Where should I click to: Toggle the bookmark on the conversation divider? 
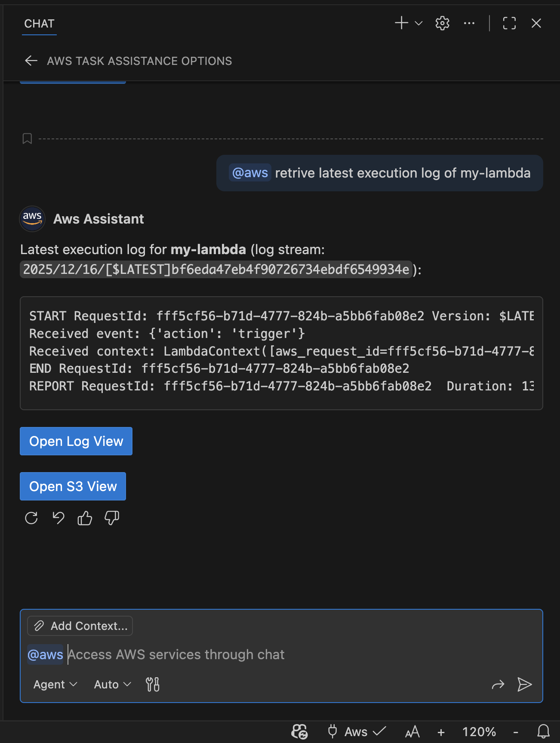click(27, 138)
